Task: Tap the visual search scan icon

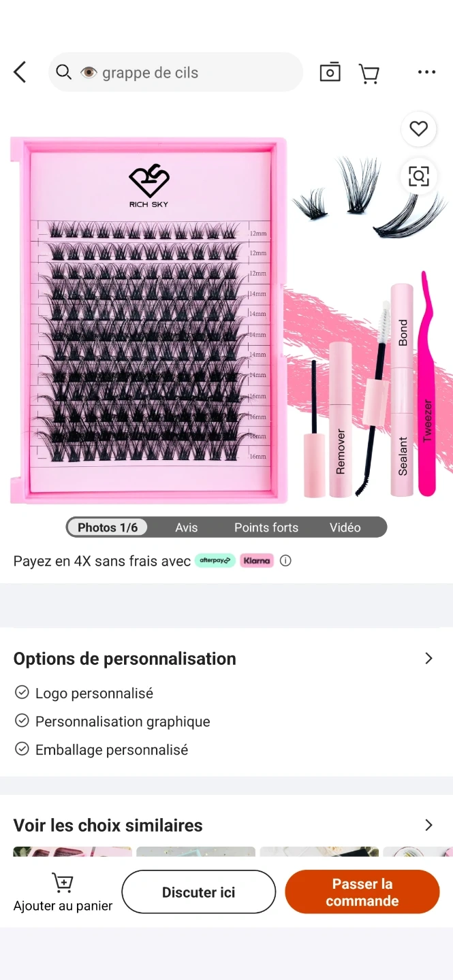Action: (x=418, y=176)
